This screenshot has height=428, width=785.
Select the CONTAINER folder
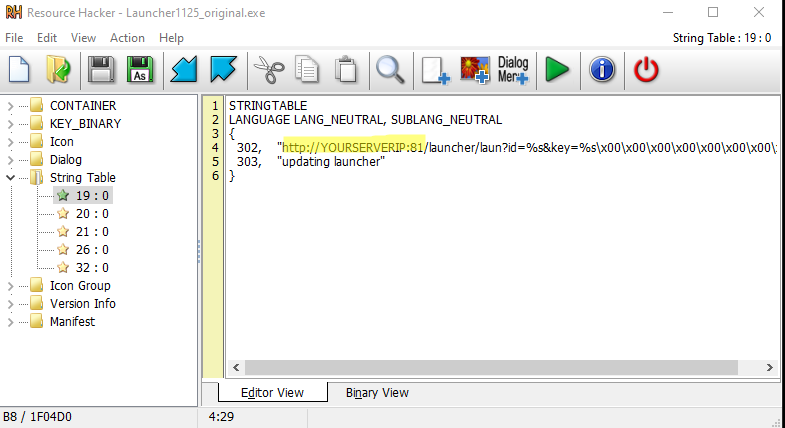tap(73, 106)
